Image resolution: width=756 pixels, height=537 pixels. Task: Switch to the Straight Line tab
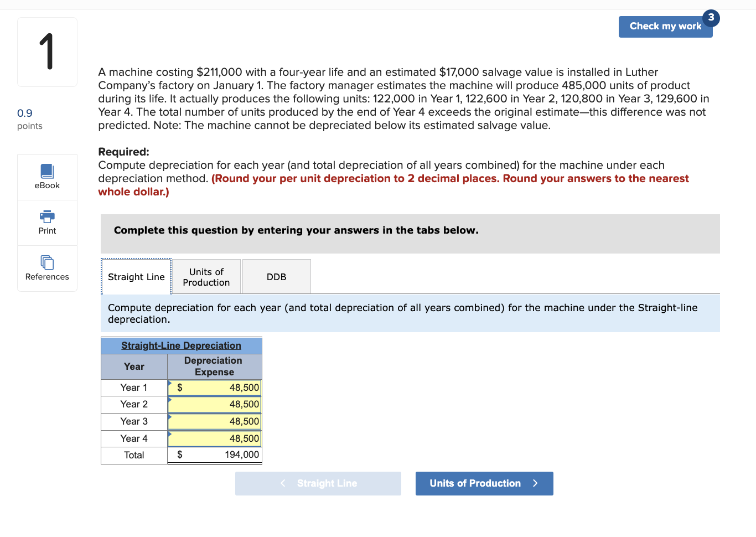(x=136, y=277)
